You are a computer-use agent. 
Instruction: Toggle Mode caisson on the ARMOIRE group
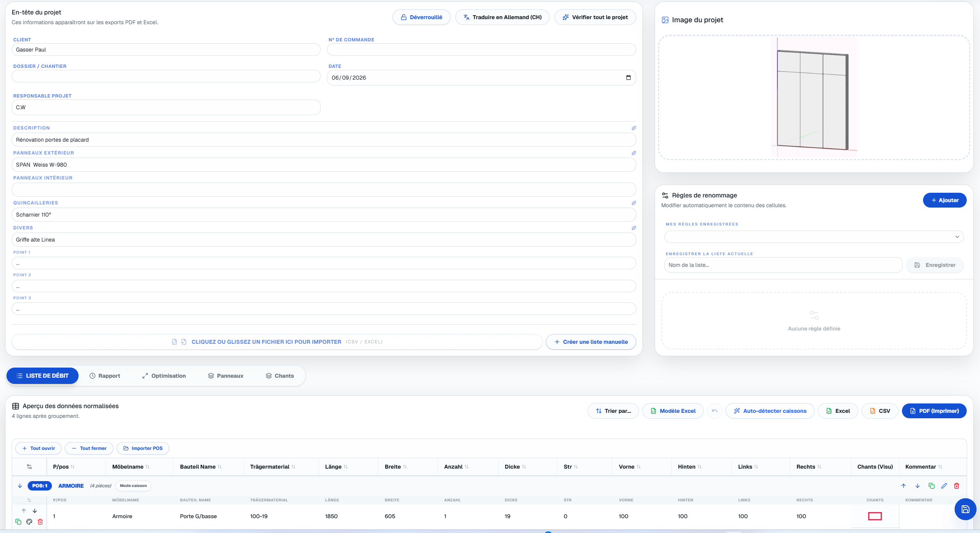[133, 486]
